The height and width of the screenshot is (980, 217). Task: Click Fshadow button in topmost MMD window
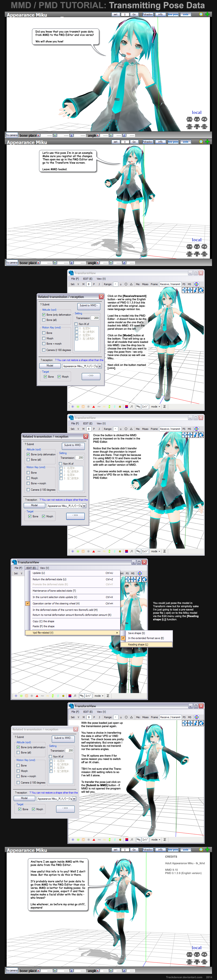148,14
